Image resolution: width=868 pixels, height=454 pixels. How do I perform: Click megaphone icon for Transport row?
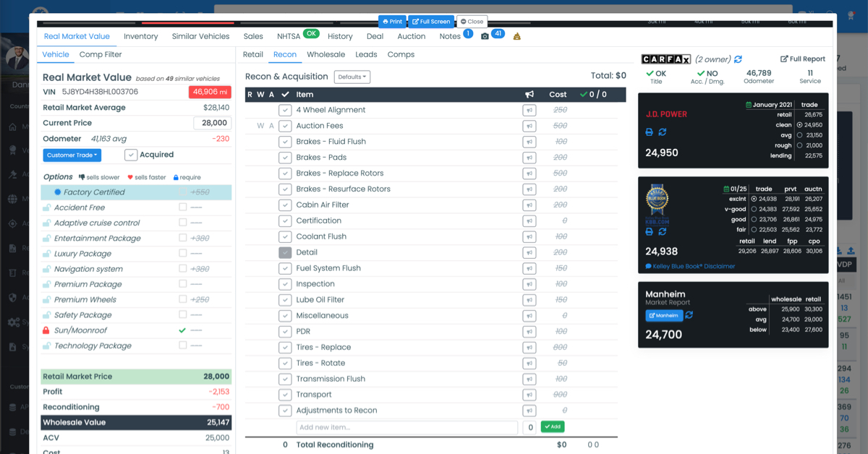[529, 395]
